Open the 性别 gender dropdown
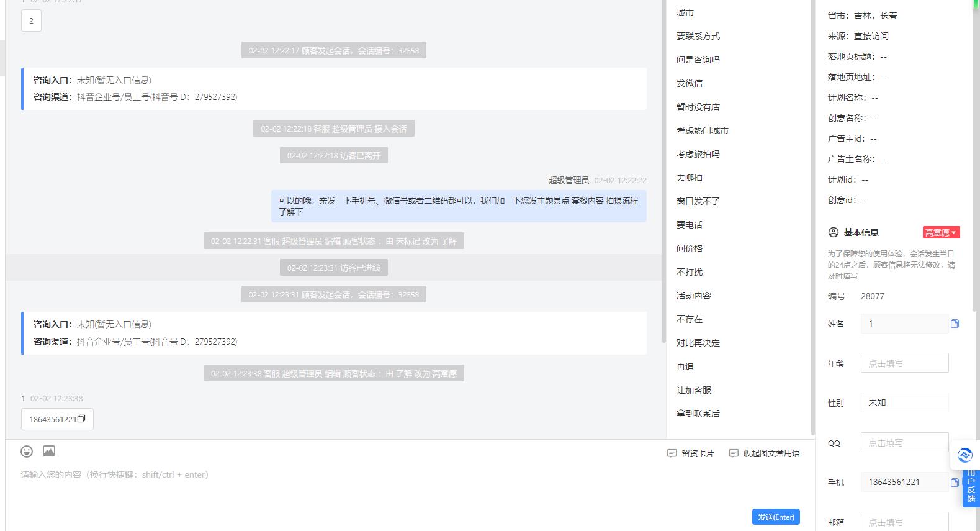 tap(904, 402)
